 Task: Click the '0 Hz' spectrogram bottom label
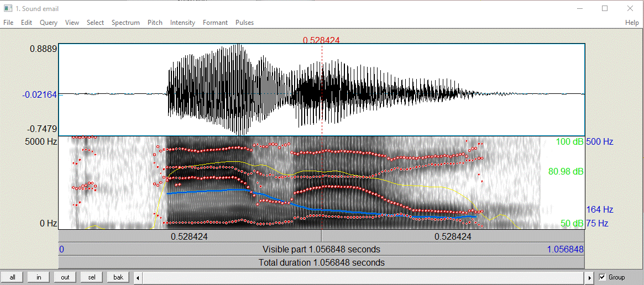49,223
